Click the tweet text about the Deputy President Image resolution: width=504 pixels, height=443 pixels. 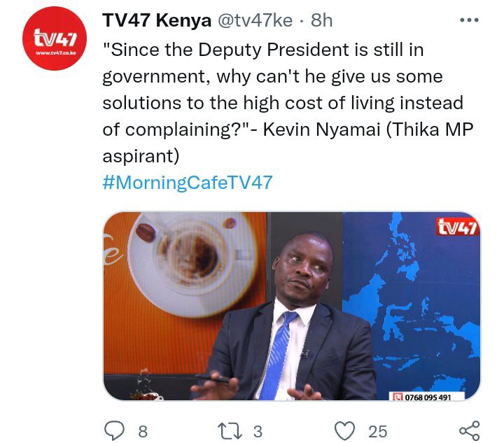click(288, 103)
